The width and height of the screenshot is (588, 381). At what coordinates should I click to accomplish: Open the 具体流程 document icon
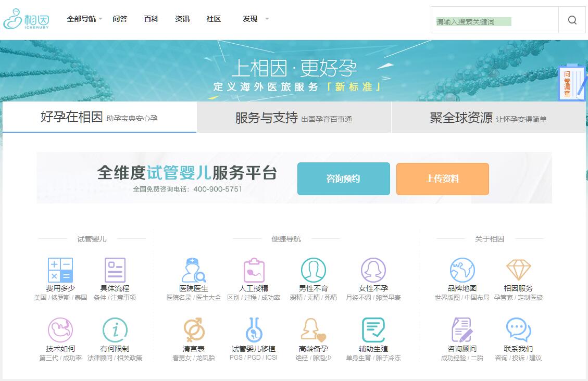pyautogui.click(x=115, y=270)
